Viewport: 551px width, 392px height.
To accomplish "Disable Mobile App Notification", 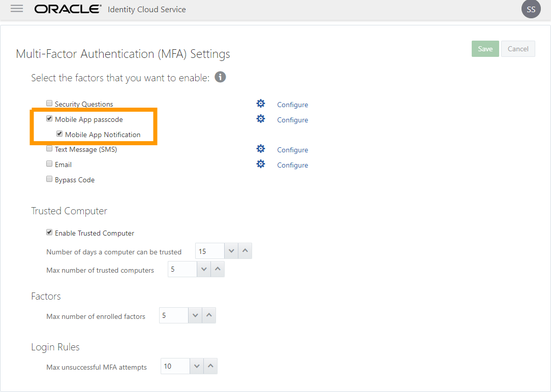I will click(59, 134).
